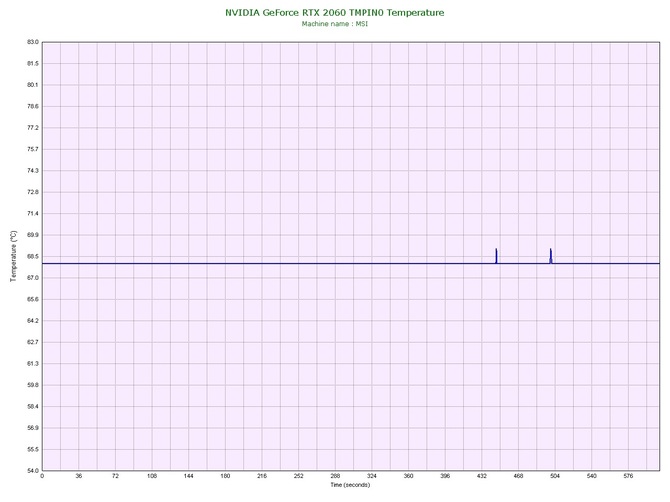Click the "432" time axis tick label
This screenshot has width=670, height=502.
click(482, 476)
